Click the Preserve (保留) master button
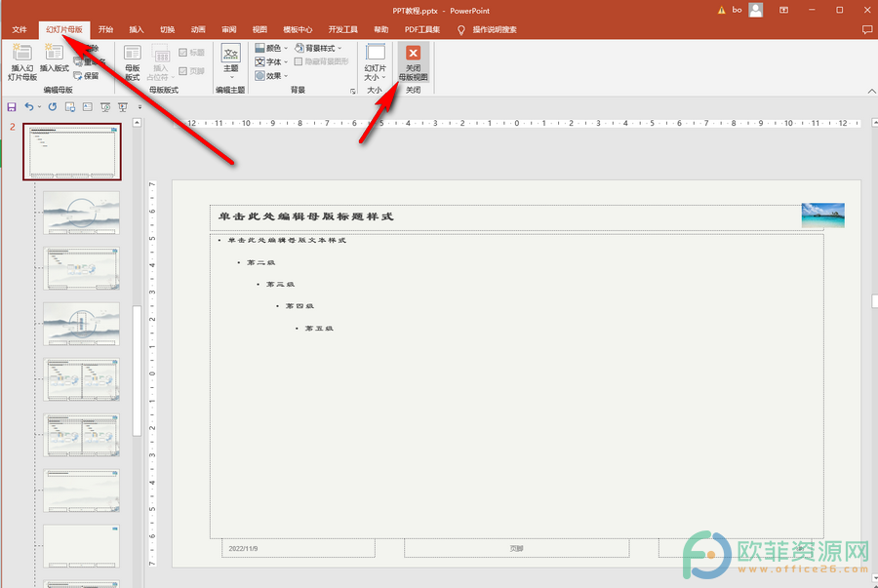The image size is (878, 588). pos(86,75)
